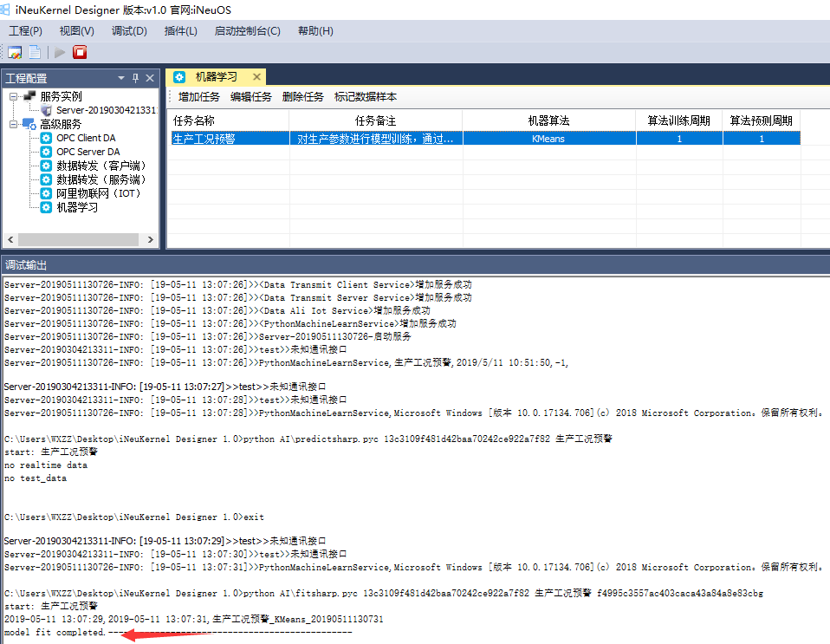Collapse the 服务实例 tree node
The height and width of the screenshot is (644, 830).
tap(14, 96)
